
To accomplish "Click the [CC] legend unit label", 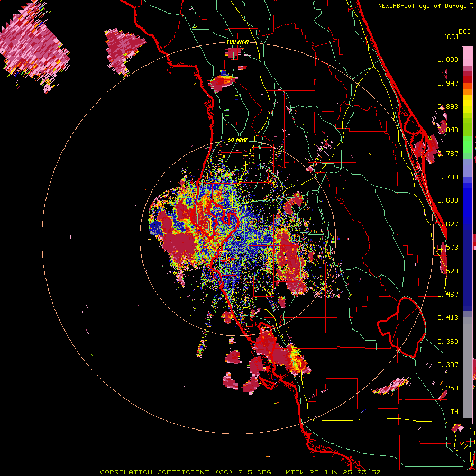I will click(451, 36).
